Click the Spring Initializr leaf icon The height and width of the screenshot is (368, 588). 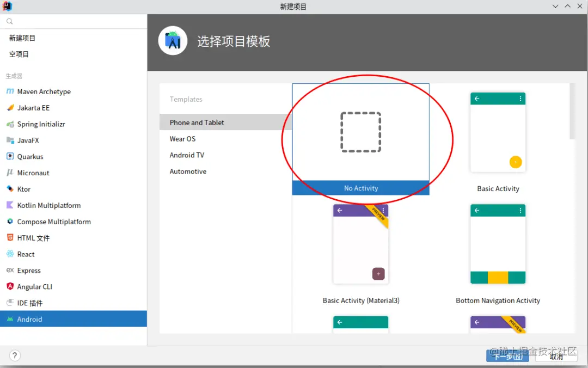(x=10, y=124)
